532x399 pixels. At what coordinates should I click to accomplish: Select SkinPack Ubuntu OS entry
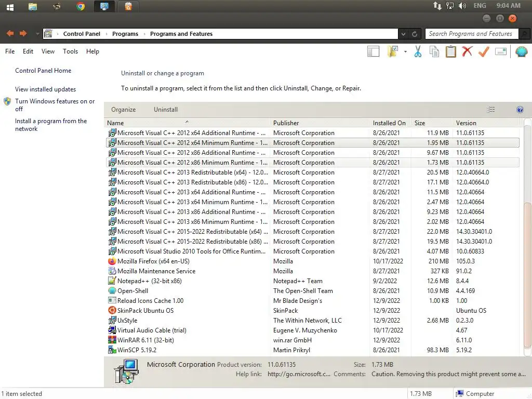click(x=312, y=311)
